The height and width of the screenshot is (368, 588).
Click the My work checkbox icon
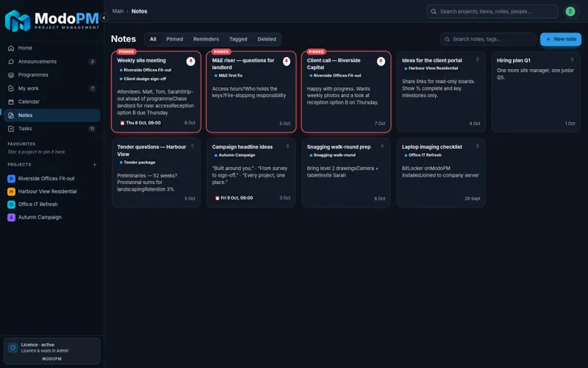[x=11, y=88]
